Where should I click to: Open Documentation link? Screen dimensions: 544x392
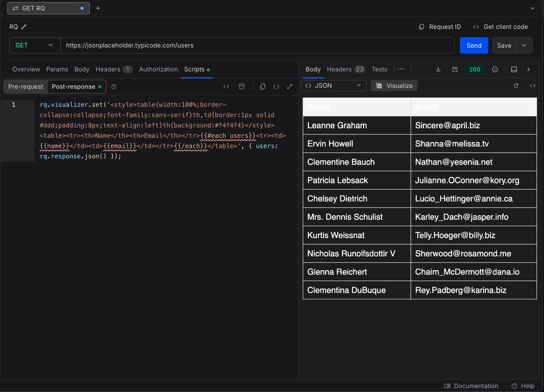[x=476, y=386]
